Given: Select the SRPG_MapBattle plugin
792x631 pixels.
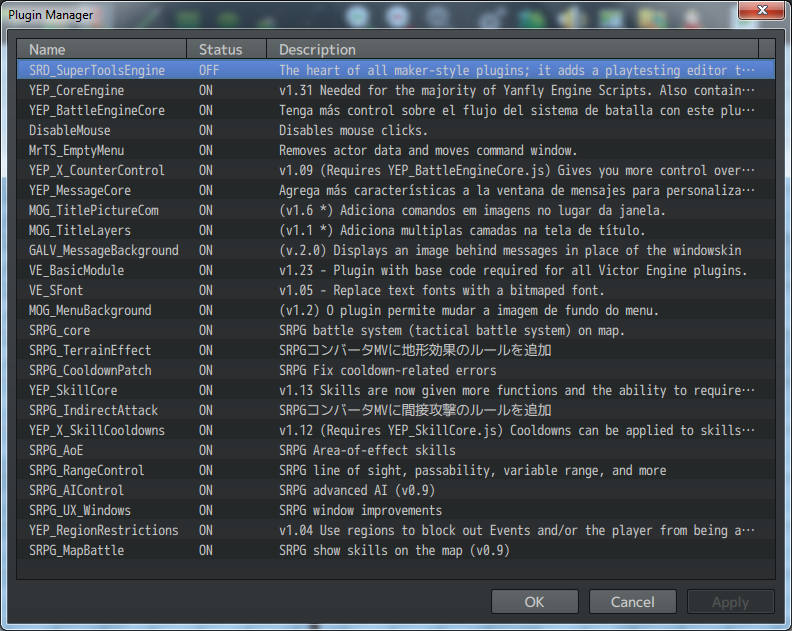Looking at the screenshot, I should click(x=396, y=551).
